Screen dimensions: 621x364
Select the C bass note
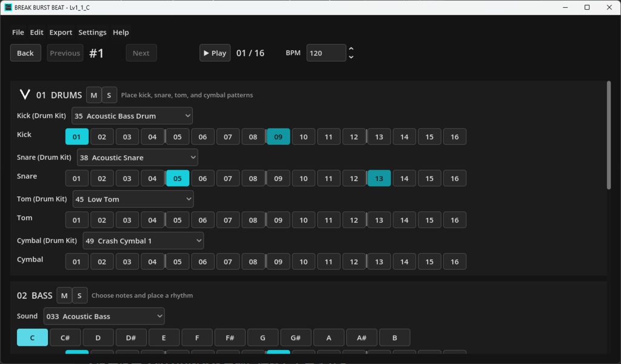click(x=33, y=338)
